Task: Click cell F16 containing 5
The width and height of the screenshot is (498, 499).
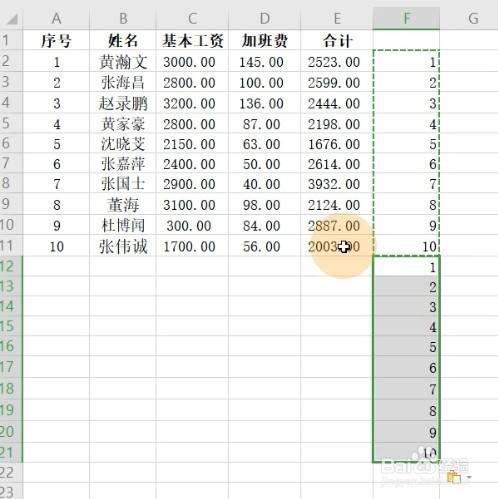Action: pyautogui.click(x=406, y=347)
